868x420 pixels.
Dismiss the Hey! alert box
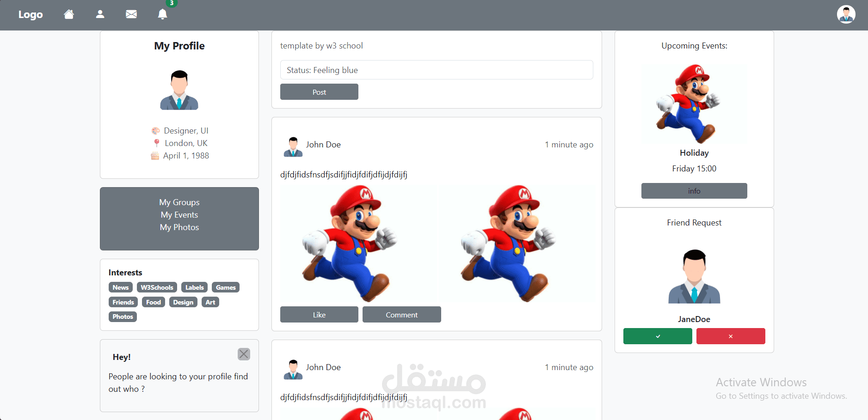244,354
